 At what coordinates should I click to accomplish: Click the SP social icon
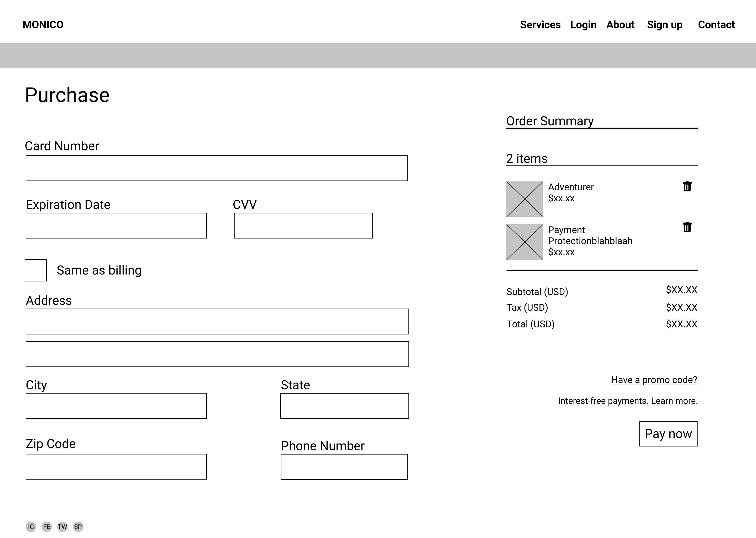tap(78, 526)
